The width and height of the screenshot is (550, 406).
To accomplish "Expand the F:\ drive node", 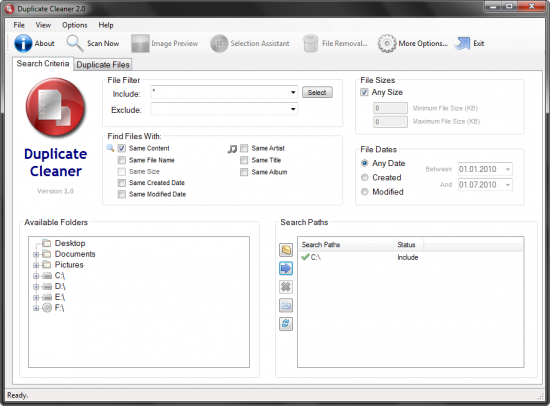I will coord(36,308).
